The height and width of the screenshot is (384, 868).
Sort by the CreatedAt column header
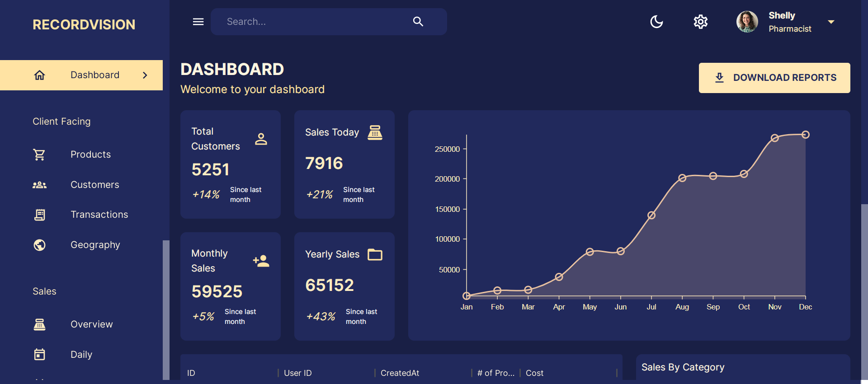pos(400,373)
